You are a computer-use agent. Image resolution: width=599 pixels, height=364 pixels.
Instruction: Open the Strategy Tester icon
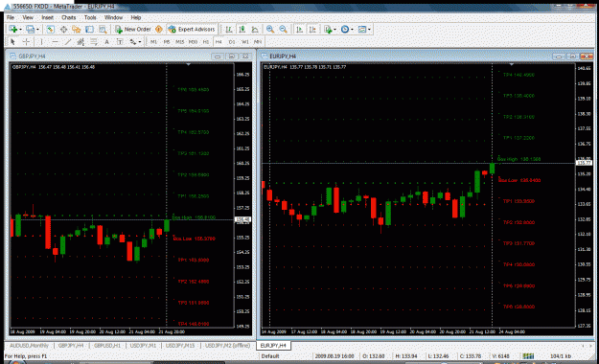coord(103,30)
